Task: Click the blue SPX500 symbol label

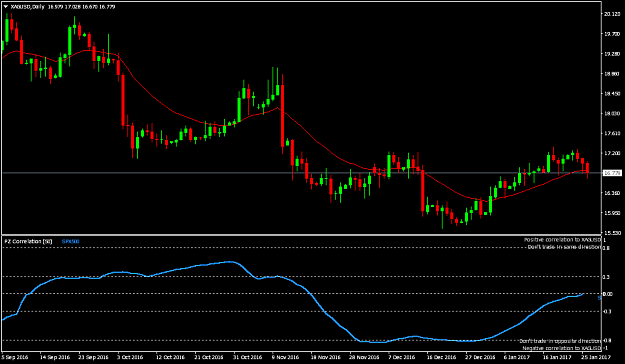Action: point(71,241)
